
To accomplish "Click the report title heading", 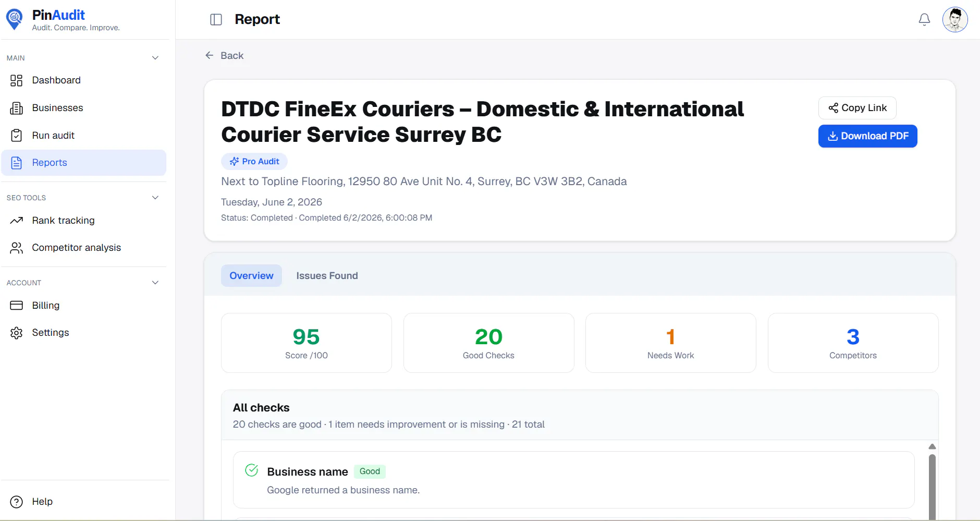I will 482,122.
